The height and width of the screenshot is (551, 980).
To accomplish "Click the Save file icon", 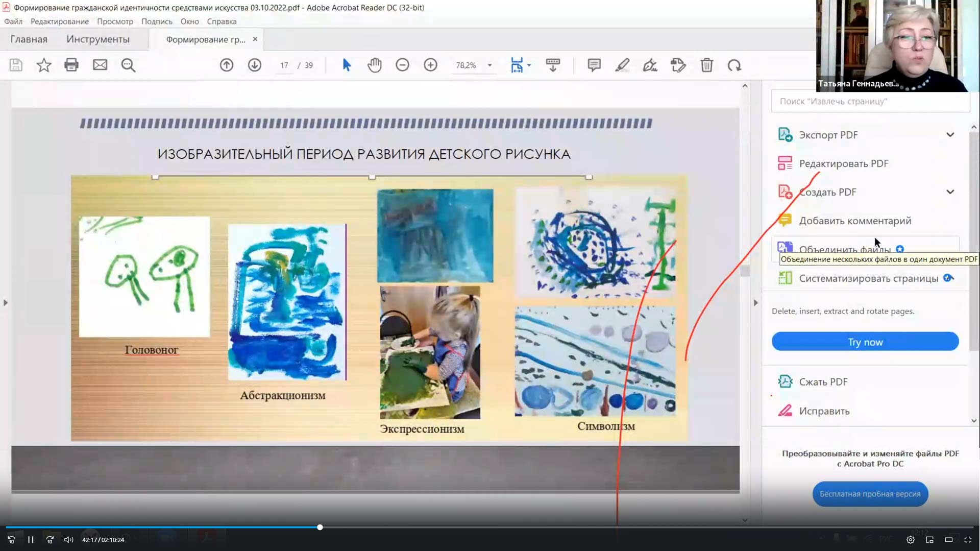I will click(16, 65).
